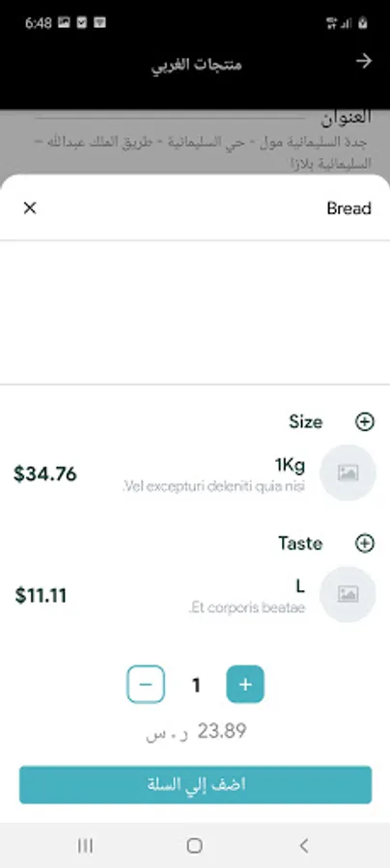Tap the back arrow in header
Viewport: 390px width, 868px height.
coord(363,61)
